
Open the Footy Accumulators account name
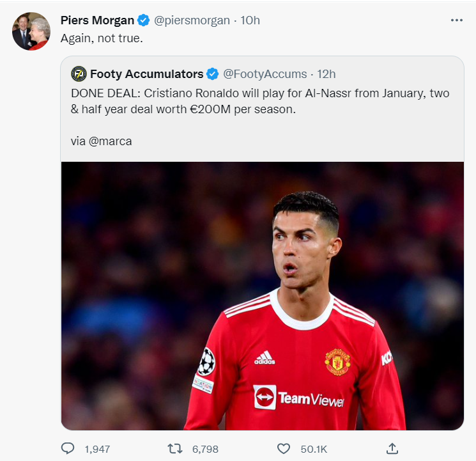pos(147,74)
